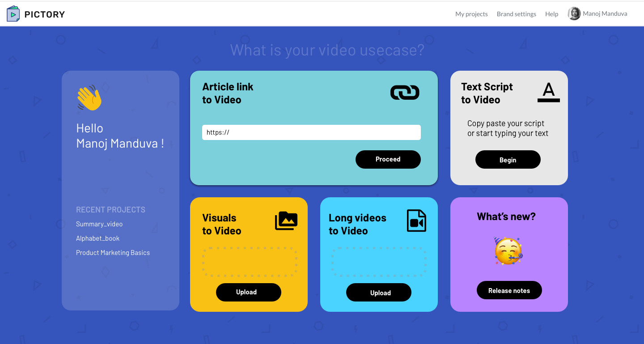644x344 pixels.
Task: Open the Manoj Manduva account menu
Action: 605,14
